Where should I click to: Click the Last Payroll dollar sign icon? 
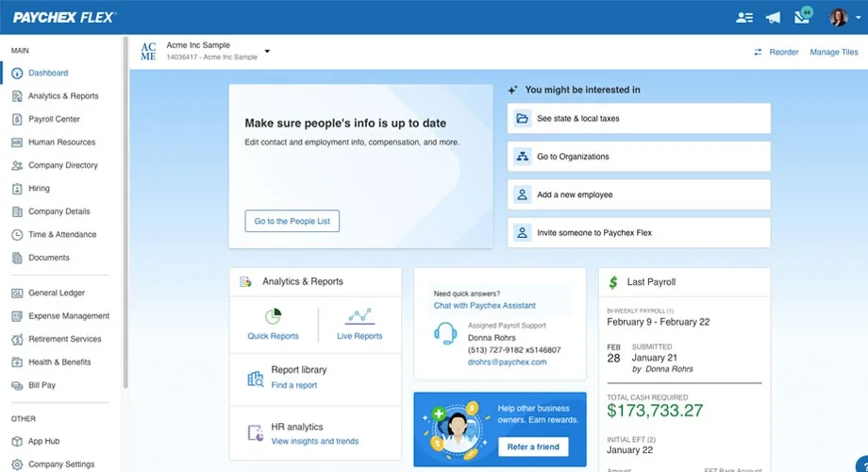[613, 282]
